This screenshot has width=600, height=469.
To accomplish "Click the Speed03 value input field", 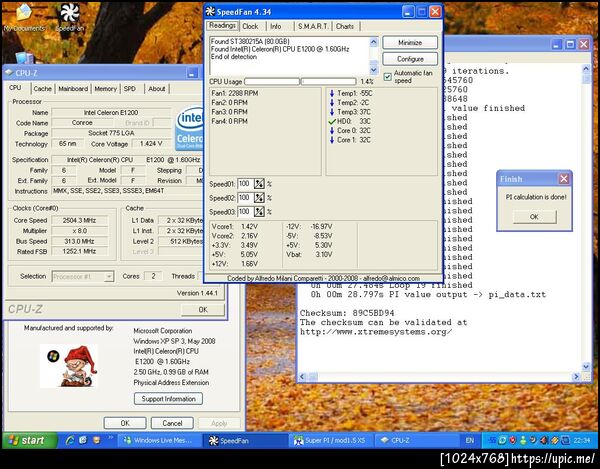I will point(245,212).
